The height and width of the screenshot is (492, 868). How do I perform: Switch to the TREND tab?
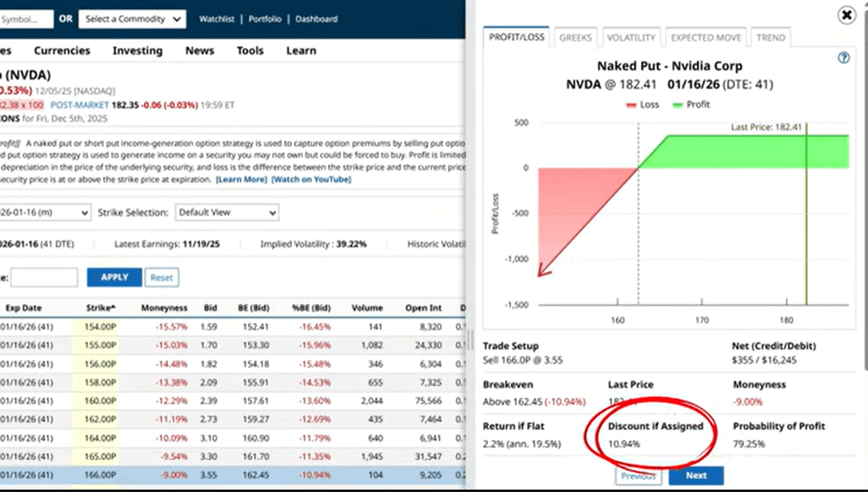point(771,36)
